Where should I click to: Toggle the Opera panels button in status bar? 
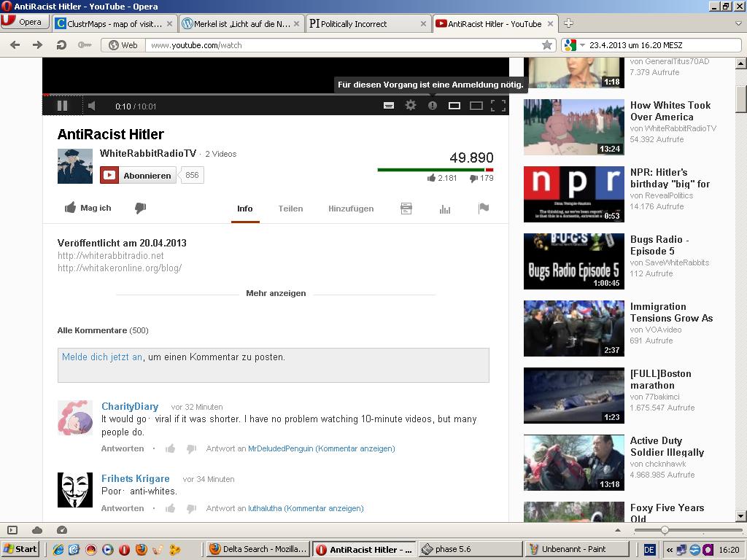tap(12, 530)
